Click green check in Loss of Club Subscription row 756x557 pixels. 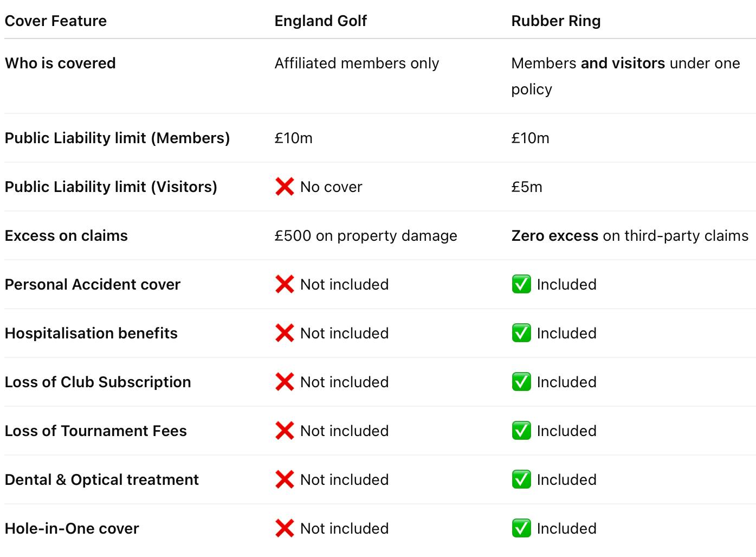pyautogui.click(x=521, y=382)
